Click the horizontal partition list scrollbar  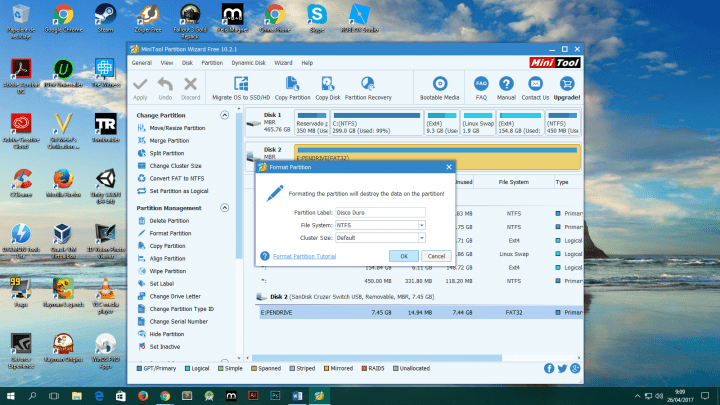[x=377, y=358]
